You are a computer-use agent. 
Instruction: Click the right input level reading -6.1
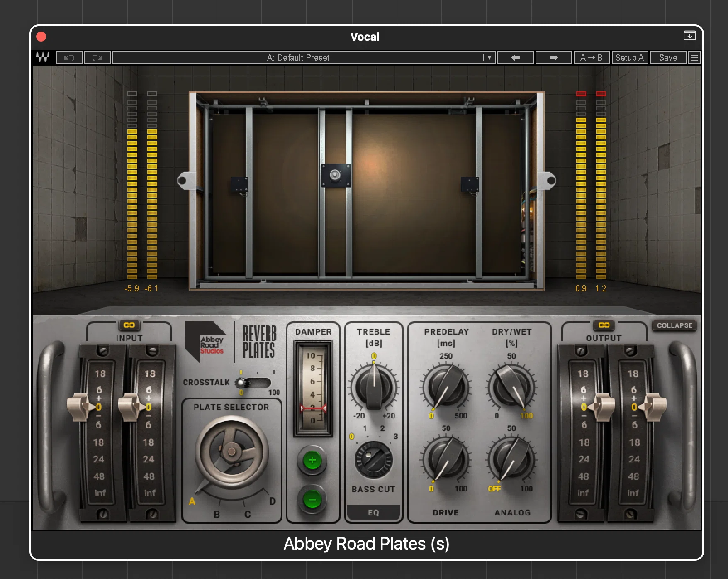pos(151,288)
